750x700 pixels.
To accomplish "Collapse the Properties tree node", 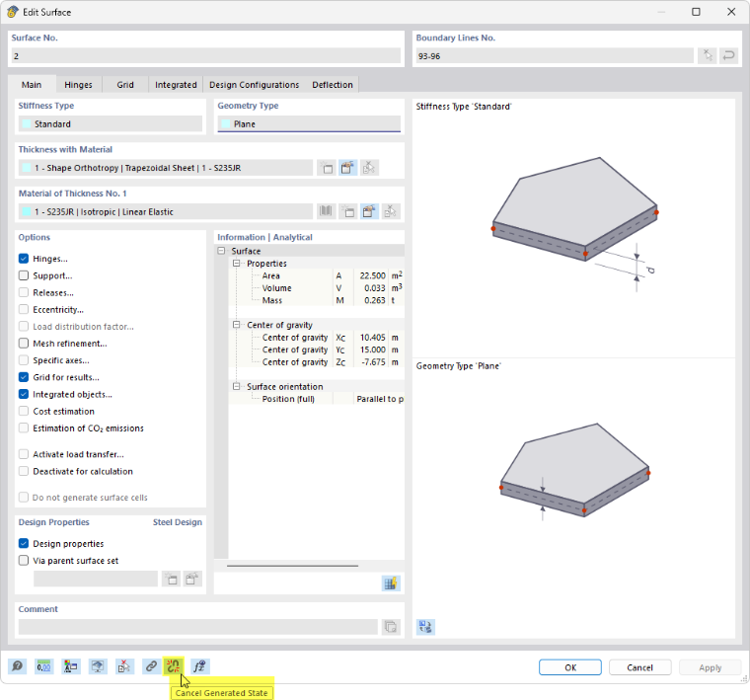I will pos(236,264).
